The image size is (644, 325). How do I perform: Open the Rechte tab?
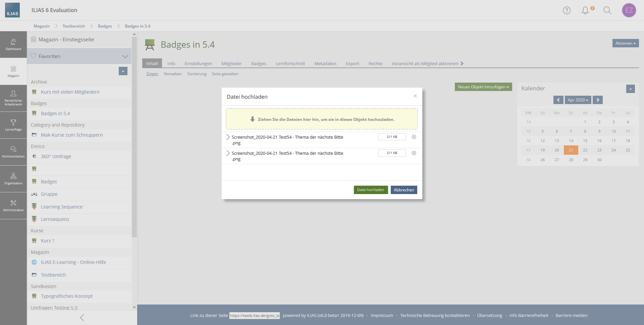pyautogui.click(x=375, y=63)
